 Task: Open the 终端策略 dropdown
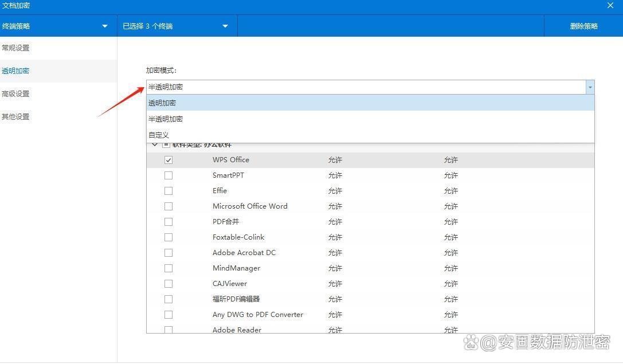104,26
